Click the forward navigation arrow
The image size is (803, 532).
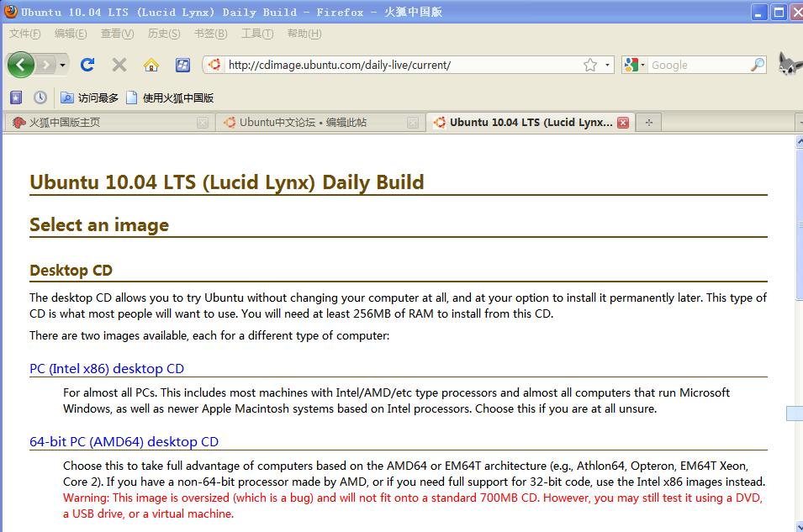click(46, 65)
